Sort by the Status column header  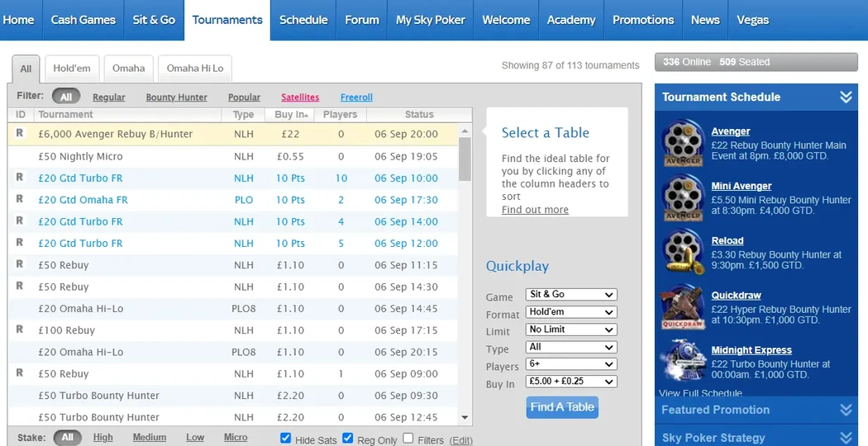[419, 115]
